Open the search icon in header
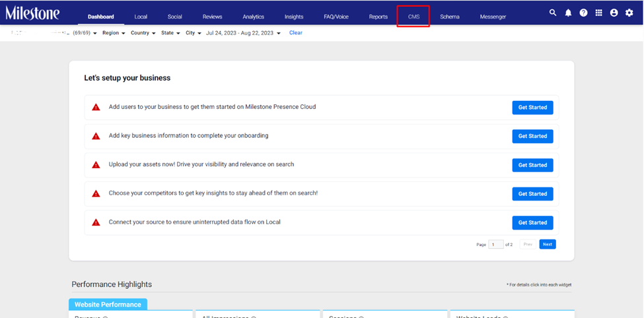 click(553, 13)
